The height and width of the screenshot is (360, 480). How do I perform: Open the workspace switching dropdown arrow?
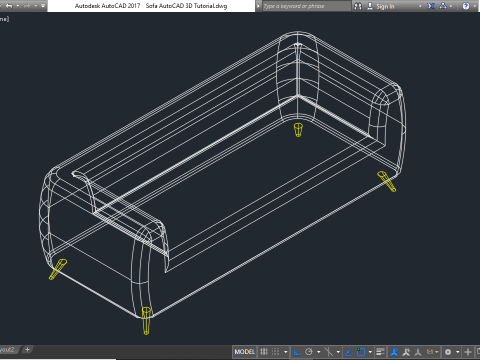pos(458,352)
